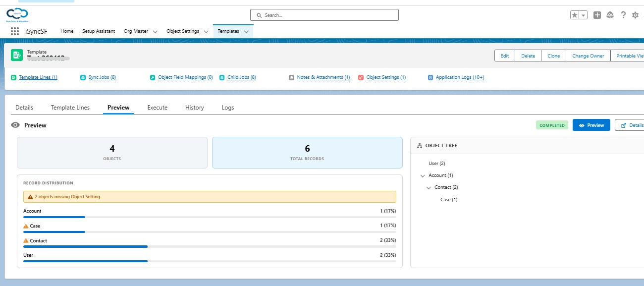
Task: Switch to the Execute tab
Action: (158, 108)
